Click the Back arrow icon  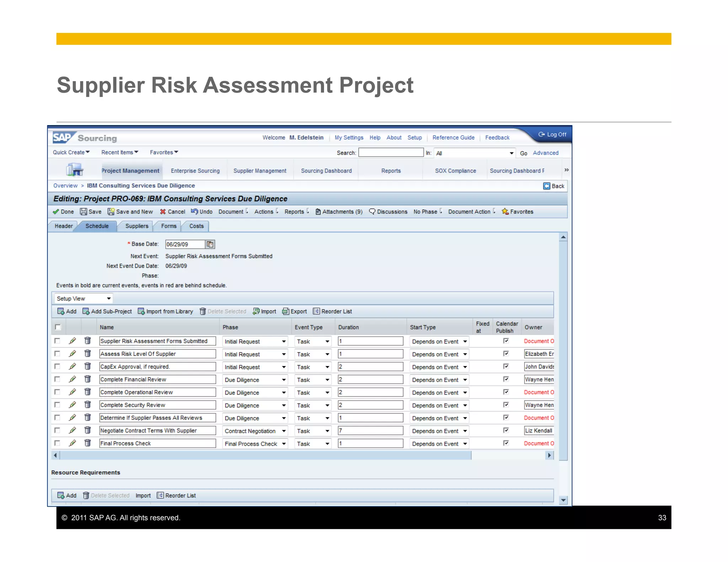547,186
